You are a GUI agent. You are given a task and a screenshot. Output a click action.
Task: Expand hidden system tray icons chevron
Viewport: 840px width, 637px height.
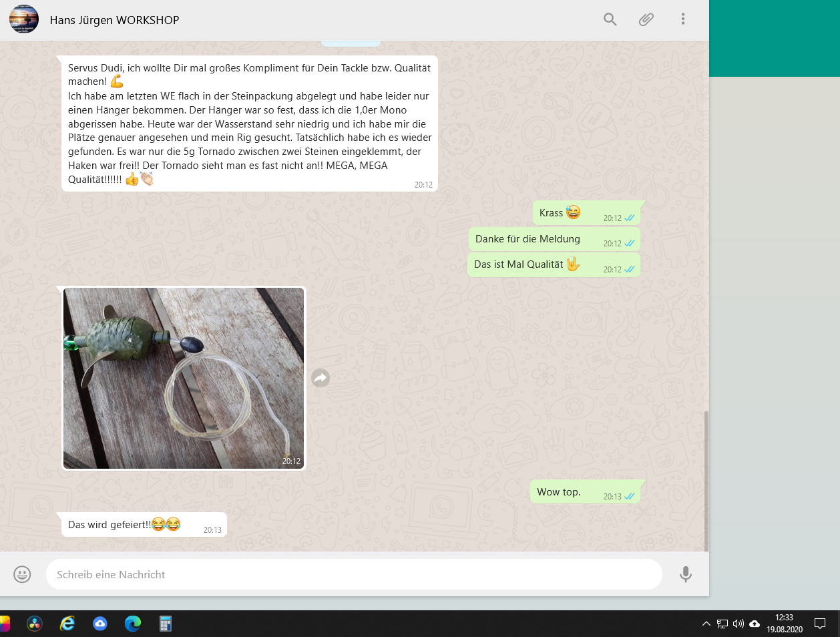tap(706, 624)
